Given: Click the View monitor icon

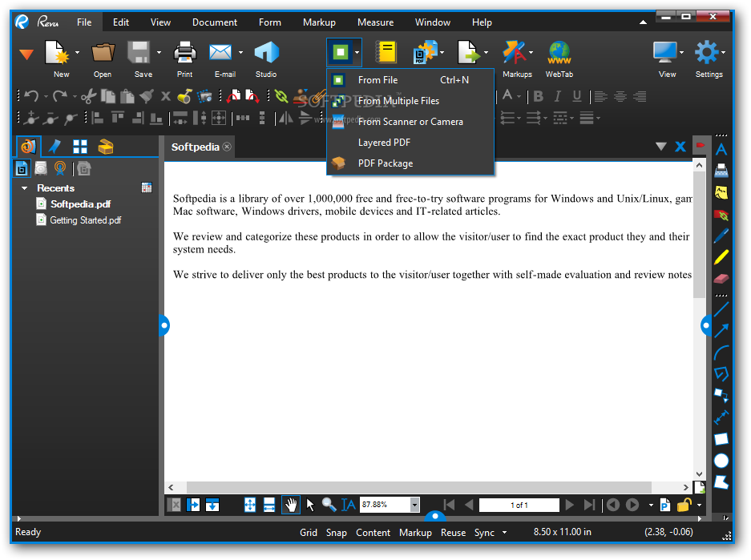Looking at the screenshot, I should click(x=665, y=52).
